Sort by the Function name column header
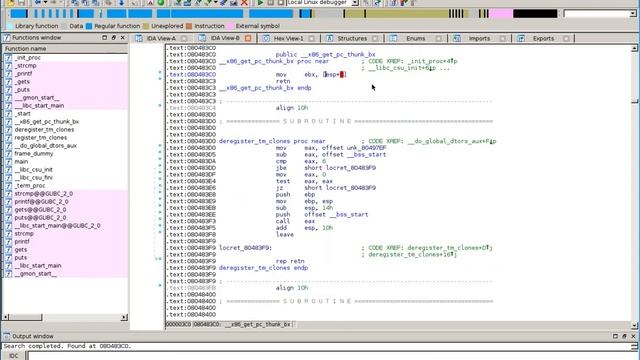The image size is (640, 360). (x=65, y=49)
